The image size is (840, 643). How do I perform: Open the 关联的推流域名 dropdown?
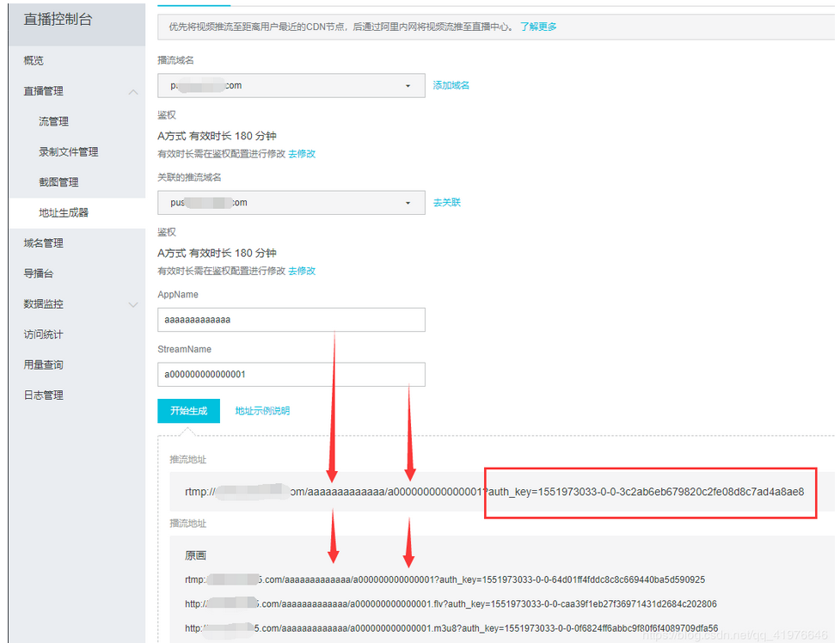[291, 203]
